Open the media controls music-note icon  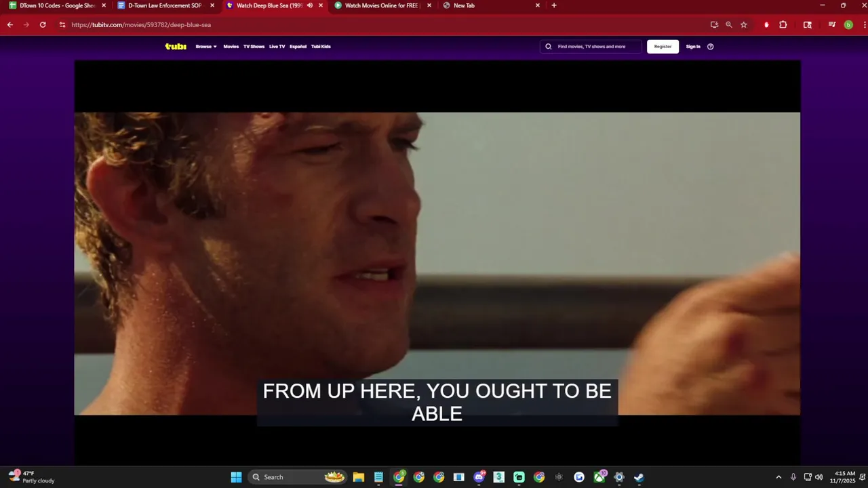coord(832,24)
